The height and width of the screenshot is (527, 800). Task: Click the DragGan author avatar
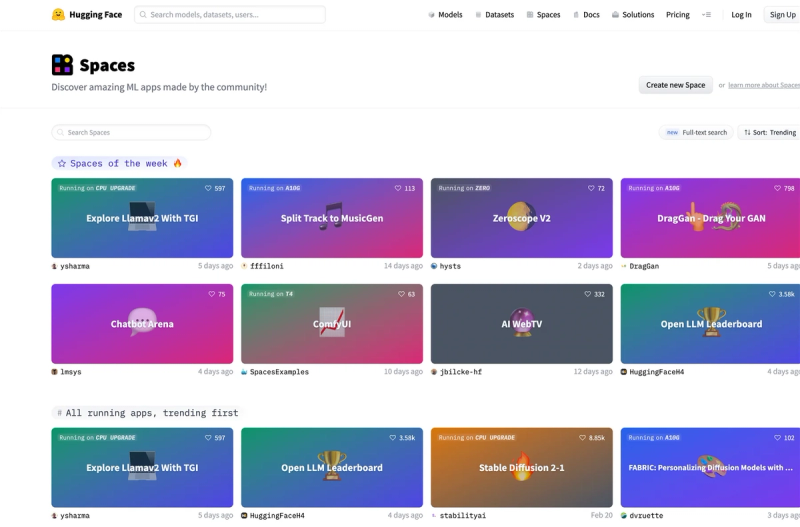[x=623, y=266]
